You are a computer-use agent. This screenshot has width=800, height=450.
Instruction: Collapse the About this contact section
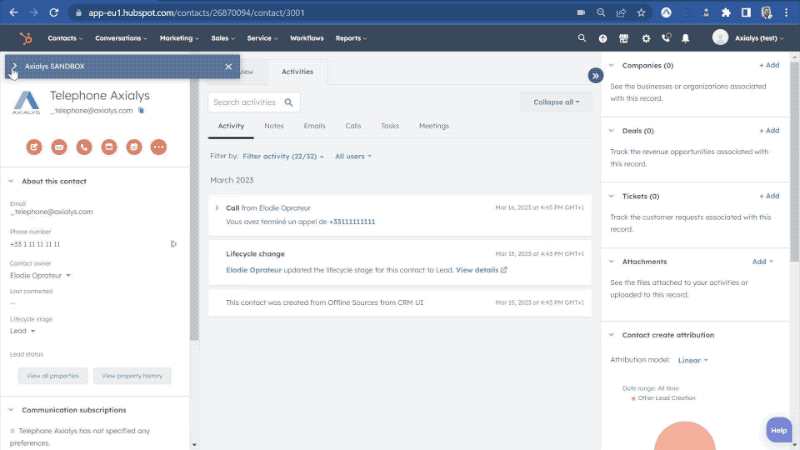[x=11, y=181]
